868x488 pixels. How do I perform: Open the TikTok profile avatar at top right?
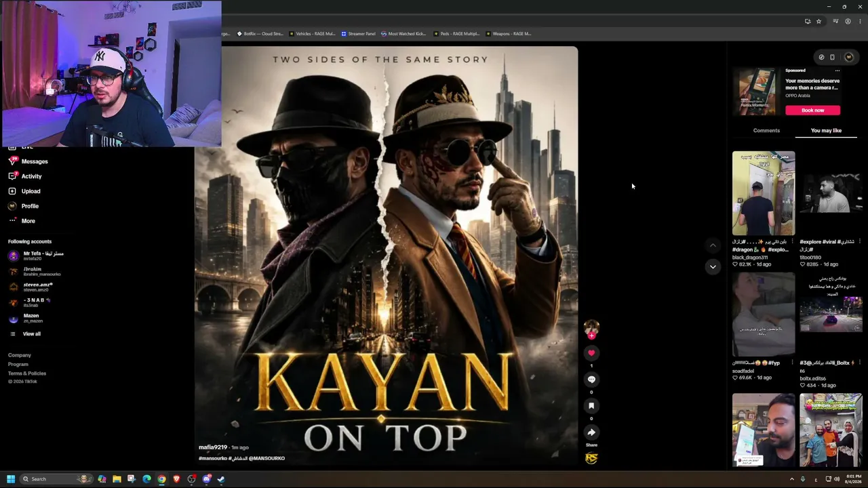click(x=848, y=57)
